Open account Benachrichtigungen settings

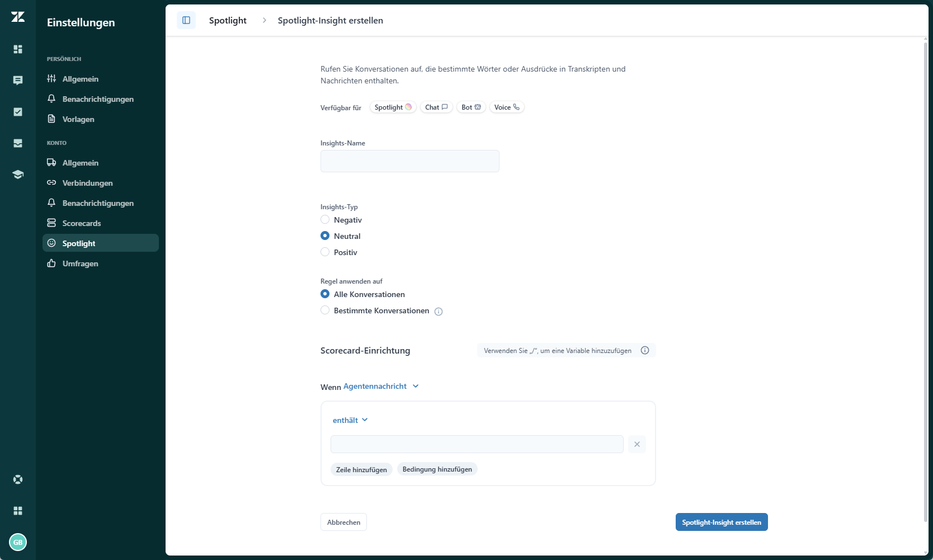(101, 203)
